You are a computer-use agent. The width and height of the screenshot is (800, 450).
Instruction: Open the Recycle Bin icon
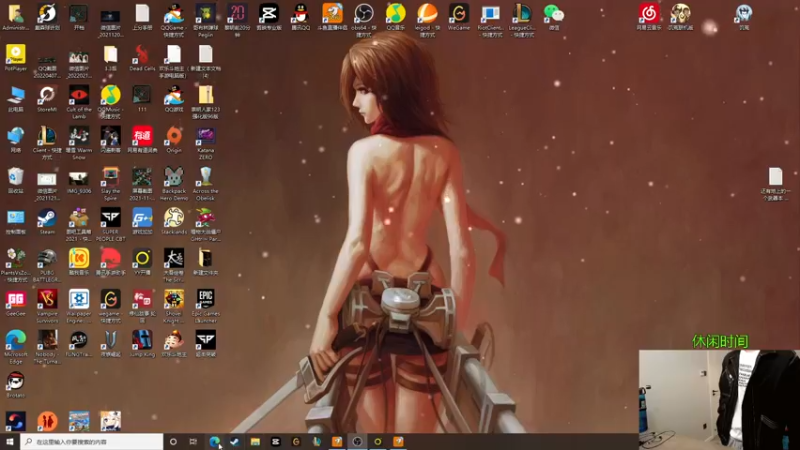tap(15, 181)
